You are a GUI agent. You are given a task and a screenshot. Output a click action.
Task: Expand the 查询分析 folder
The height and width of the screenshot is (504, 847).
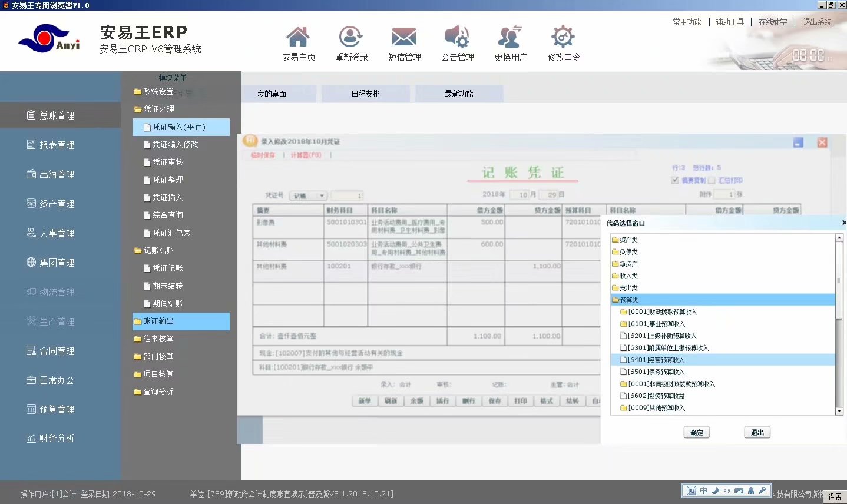154,392
